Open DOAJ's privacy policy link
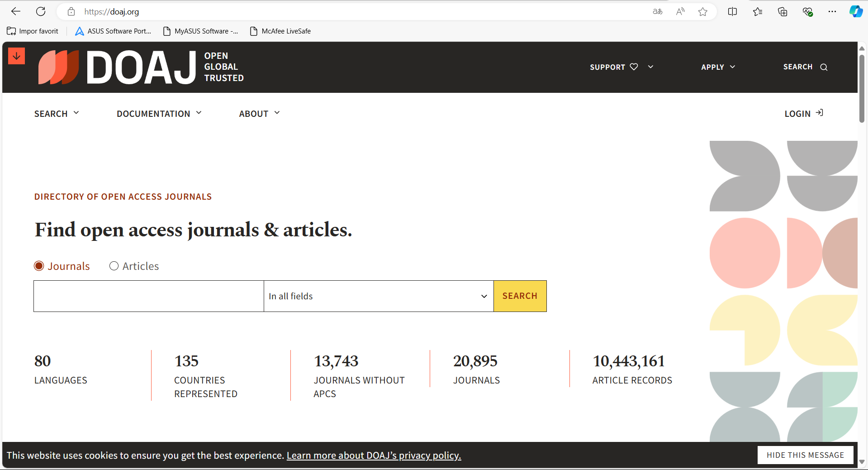Viewport: 868px width, 470px height. 374,456
